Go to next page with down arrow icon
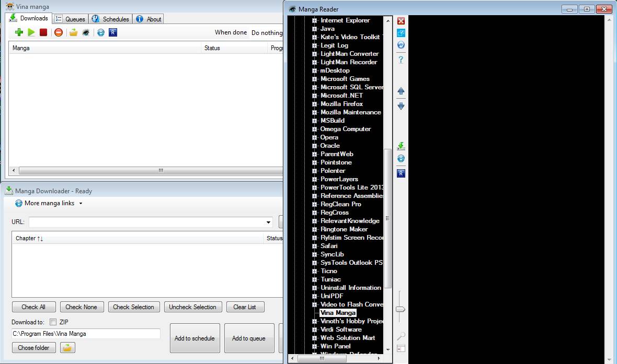617x364 pixels. click(401, 106)
